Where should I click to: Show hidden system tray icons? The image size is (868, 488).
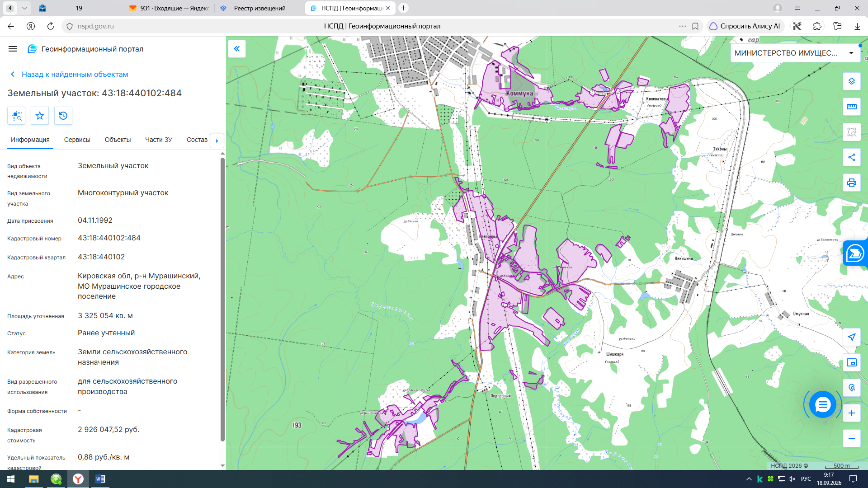click(x=749, y=479)
